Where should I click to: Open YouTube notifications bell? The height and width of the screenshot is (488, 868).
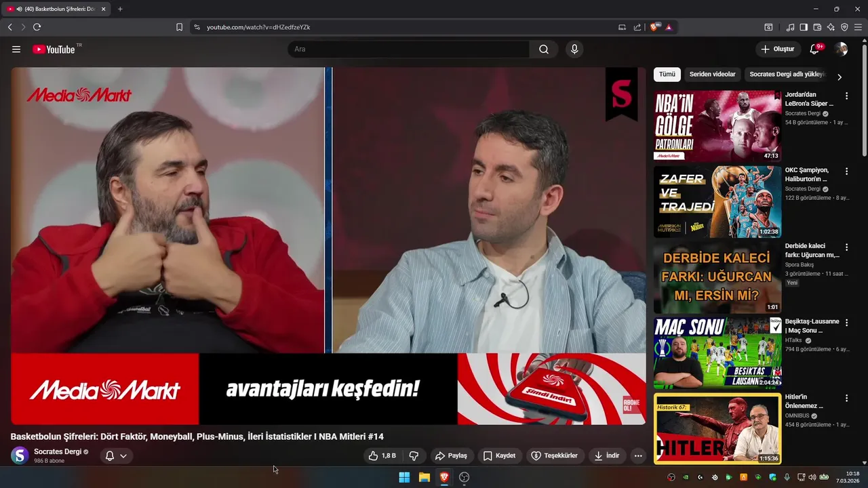[815, 49]
